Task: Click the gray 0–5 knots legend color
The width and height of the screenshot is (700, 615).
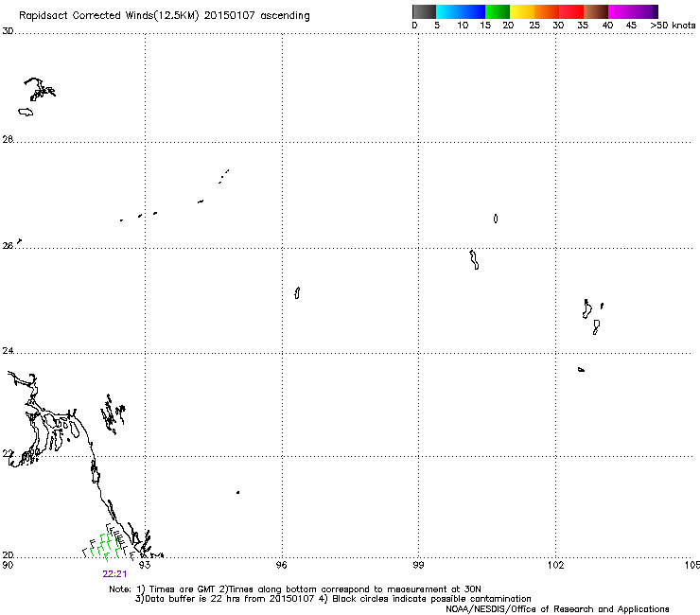Action: [424, 11]
